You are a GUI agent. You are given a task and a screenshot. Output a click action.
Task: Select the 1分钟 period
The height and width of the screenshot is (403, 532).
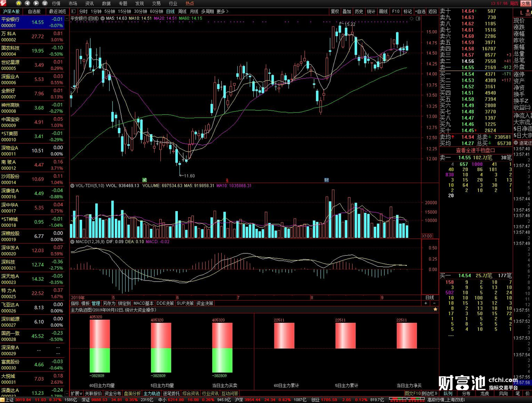coord(96,12)
